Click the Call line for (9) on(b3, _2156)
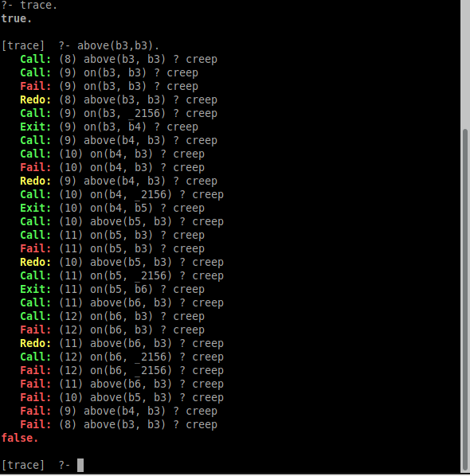Screen dimensions: 470x476 (x=119, y=113)
